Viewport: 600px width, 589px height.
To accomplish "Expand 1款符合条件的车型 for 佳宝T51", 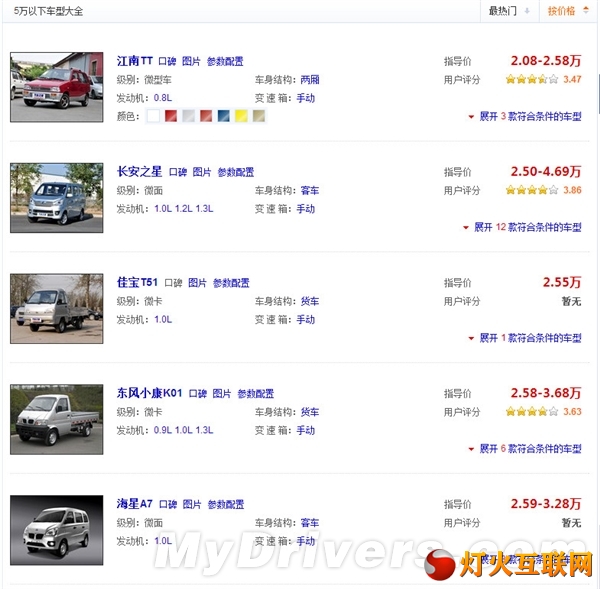I will [x=525, y=338].
